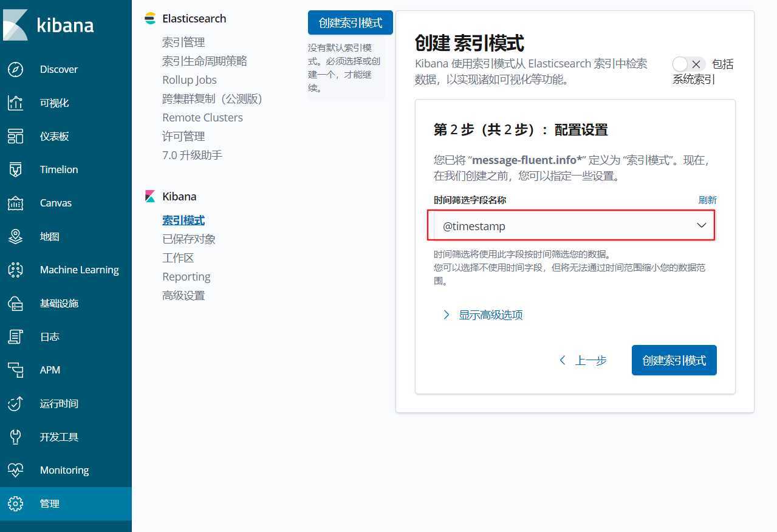Click the top 创建索引模式 button
This screenshot has height=532, width=777.
(351, 22)
